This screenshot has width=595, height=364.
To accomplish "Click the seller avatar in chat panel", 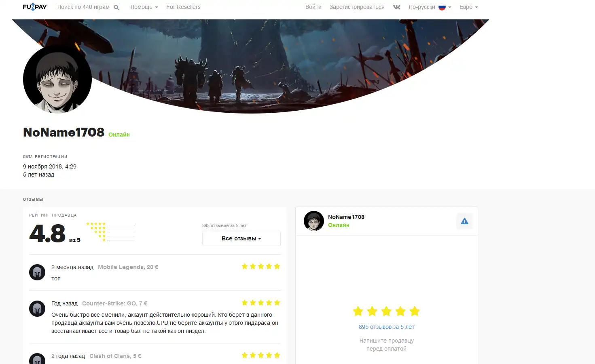I will click(x=314, y=221).
